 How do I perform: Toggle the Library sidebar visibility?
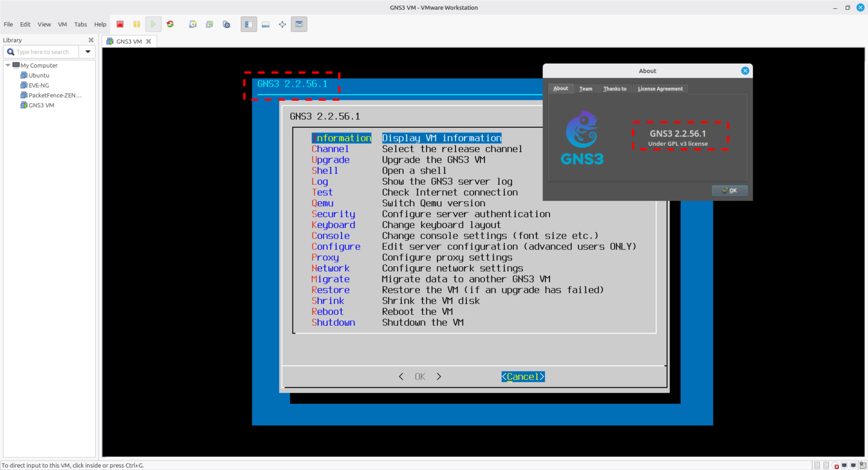(249, 24)
